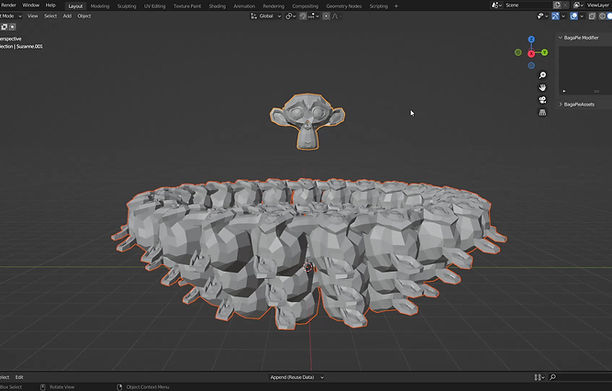Switch to the Animation workspace tab
This screenshot has width=612, height=391.
pos(244,6)
